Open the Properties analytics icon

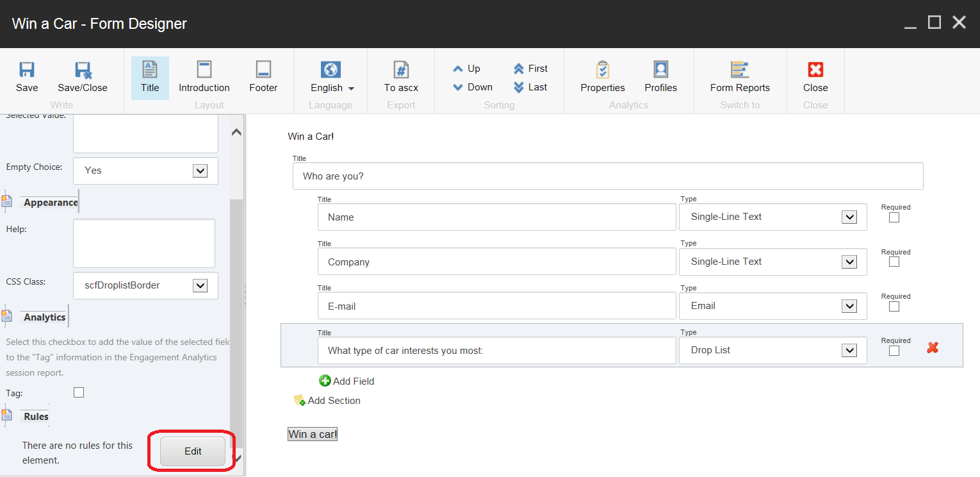point(602,71)
